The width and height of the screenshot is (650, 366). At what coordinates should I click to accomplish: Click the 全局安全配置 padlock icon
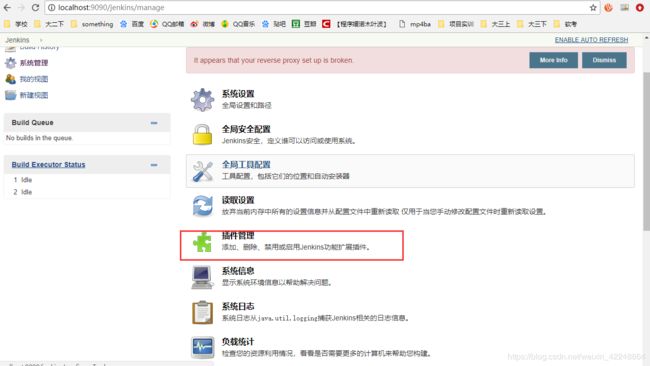(x=202, y=134)
